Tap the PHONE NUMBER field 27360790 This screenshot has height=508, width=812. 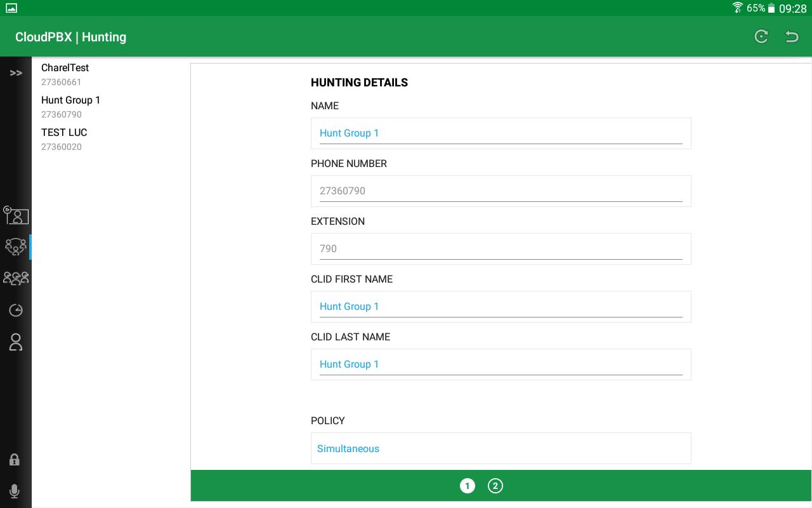pyautogui.click(x=501, y=191)
